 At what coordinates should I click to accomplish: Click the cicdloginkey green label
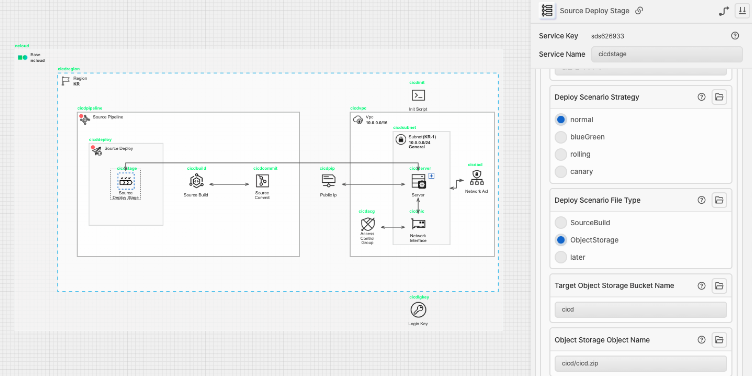(418, 297)
